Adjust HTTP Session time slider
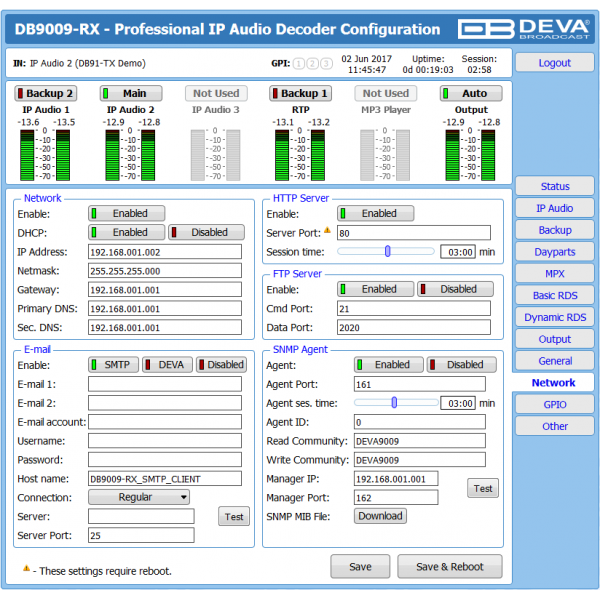The height and width of the screenshot is (600, 600). 386,251
